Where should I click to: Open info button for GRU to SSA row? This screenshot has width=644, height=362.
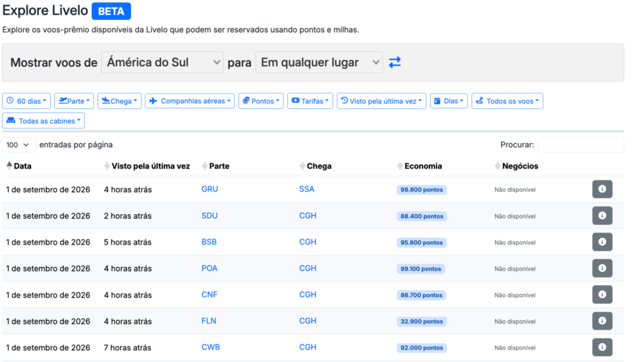(x=602, y=189)
